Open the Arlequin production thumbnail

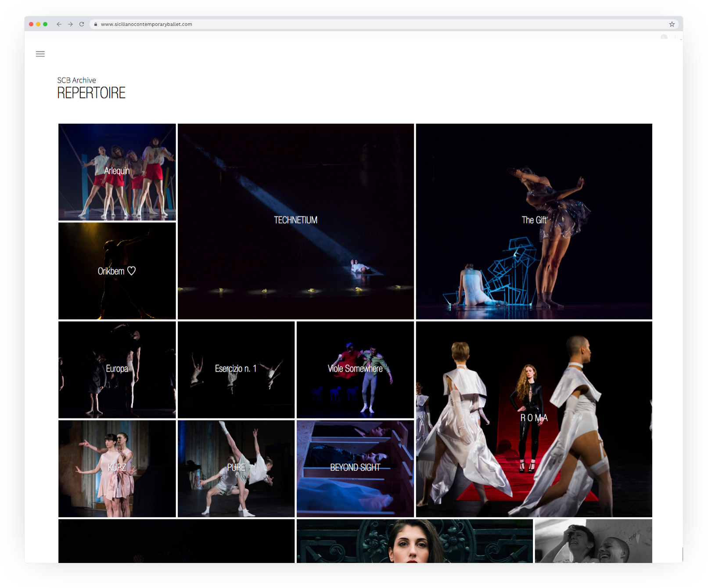[x=117, y=172]
